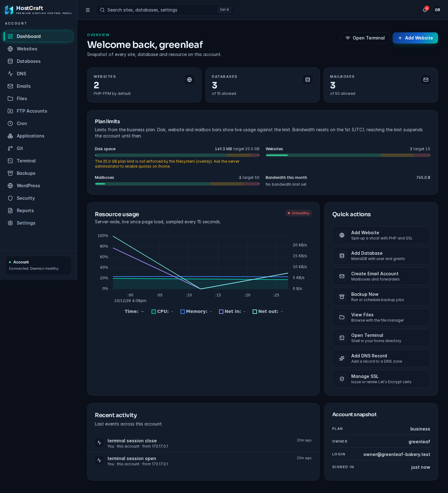Open the Security page from sidebar
Screen dimensions: 448x493
(x=39, y=198)
